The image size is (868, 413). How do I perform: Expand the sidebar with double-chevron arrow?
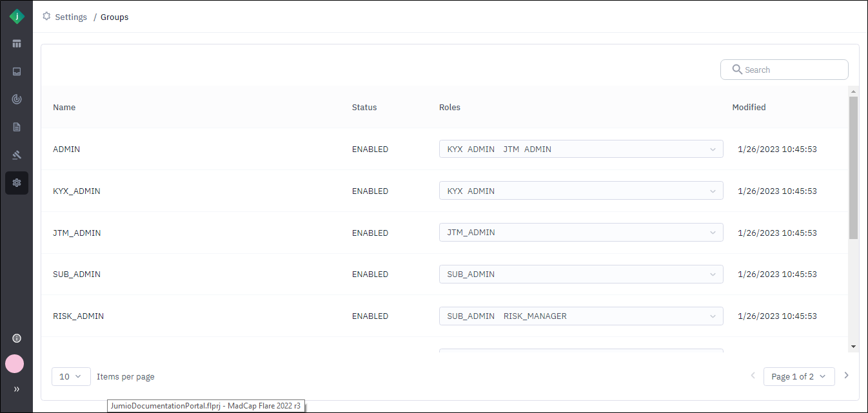tap(17, 389)
